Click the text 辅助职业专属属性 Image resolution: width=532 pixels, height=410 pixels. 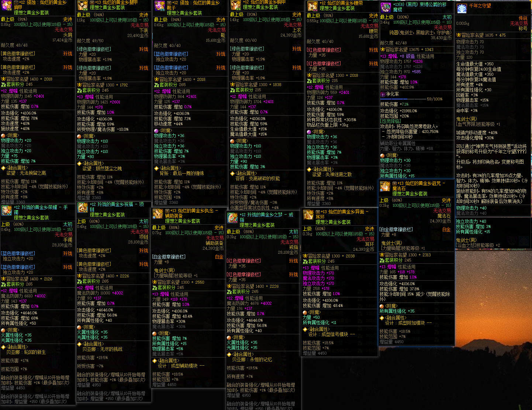pos(398,144)
